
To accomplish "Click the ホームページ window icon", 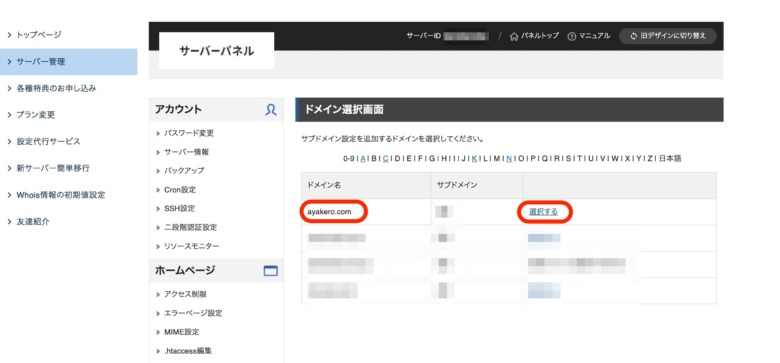I will pyautogui.click(x=271, y=271).
